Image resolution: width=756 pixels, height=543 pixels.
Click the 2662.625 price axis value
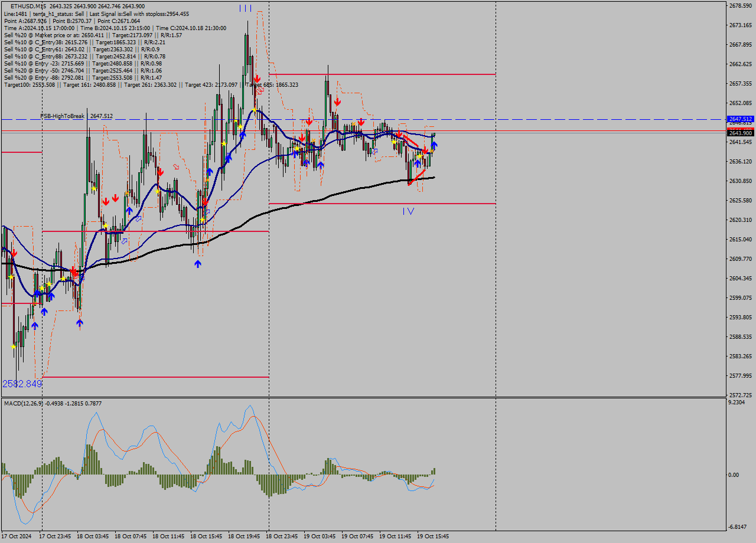(741, 64)
